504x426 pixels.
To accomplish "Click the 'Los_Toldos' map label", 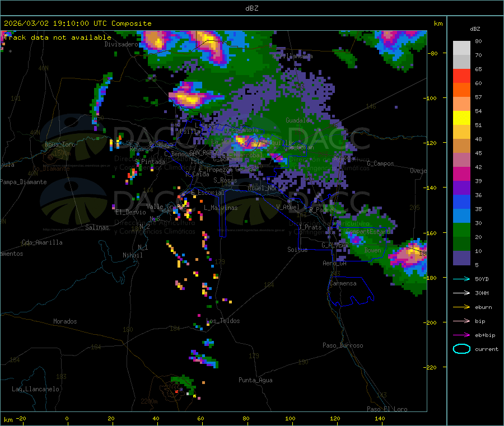I will 223,321.
